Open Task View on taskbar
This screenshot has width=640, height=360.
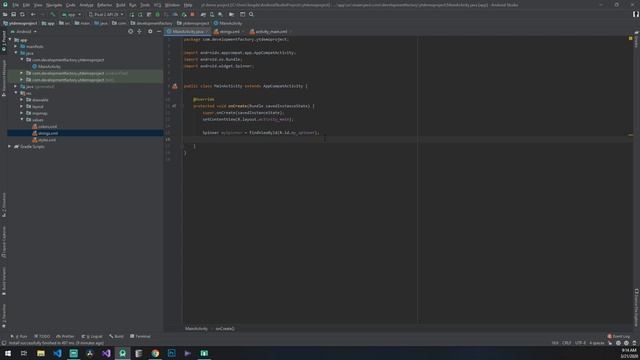[x=24, y=353]
